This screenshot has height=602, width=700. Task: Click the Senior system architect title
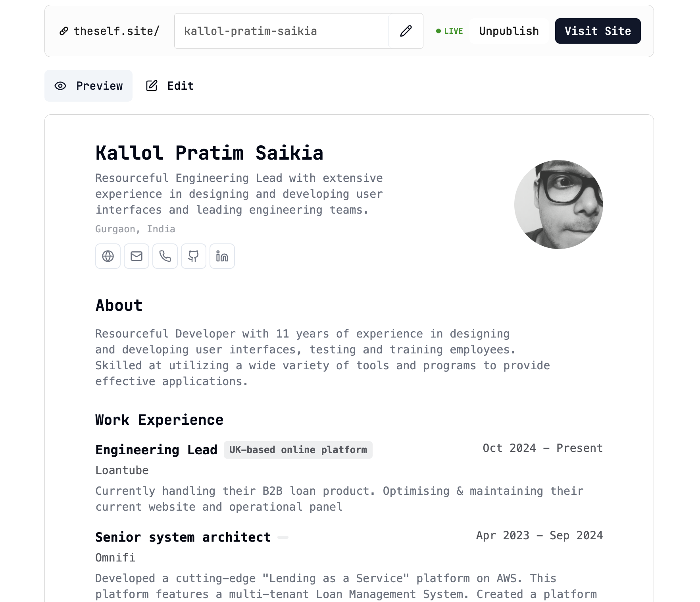point(183,537)
